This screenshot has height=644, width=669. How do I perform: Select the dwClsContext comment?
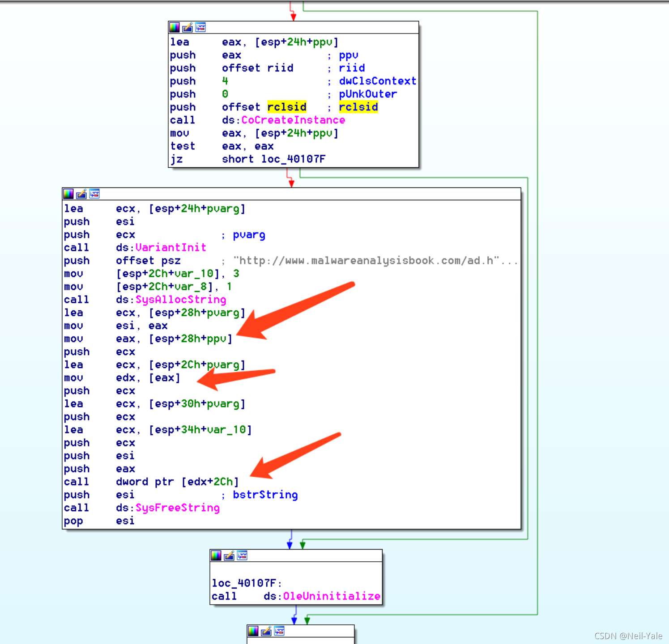(378, 81)
